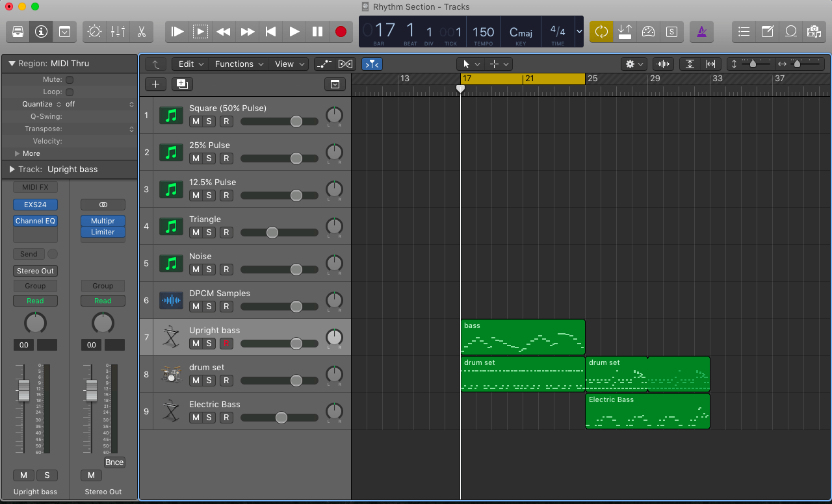Open the Editors with the scissors icon
This screenshot has width=832, height=504.
click(141, 31)
